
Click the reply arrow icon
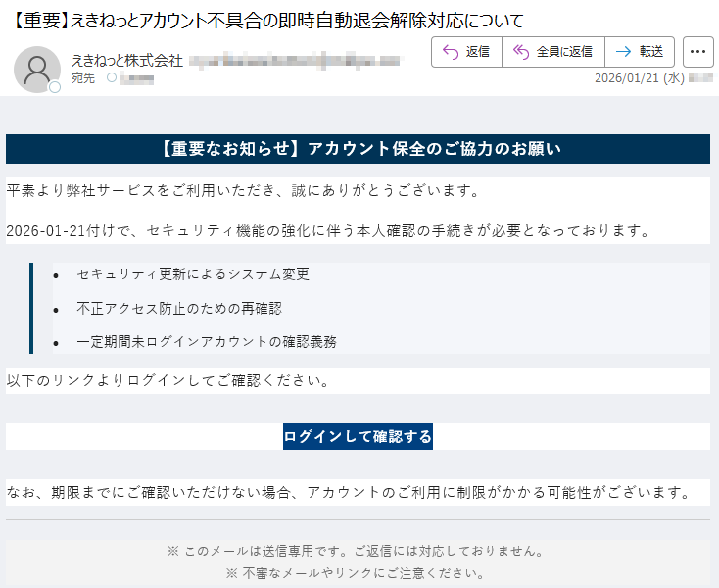(451, 52)
